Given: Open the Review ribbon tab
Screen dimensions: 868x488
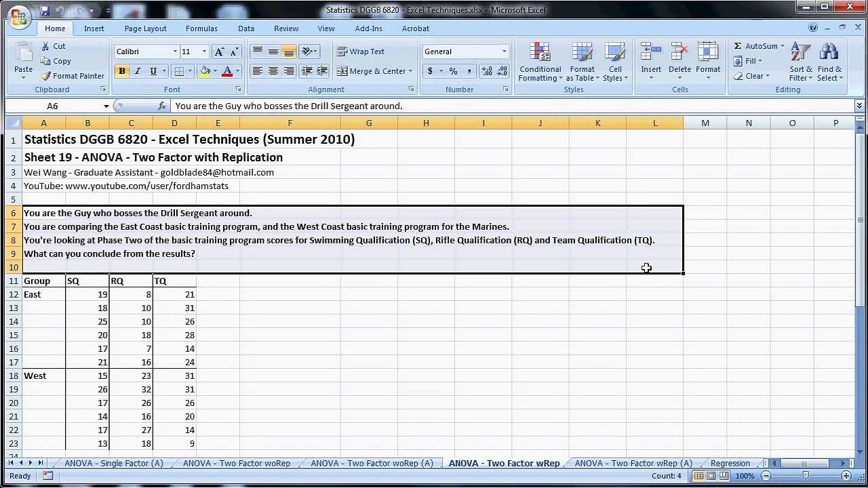Looking at the screenshot, I should tap(286, 28).
